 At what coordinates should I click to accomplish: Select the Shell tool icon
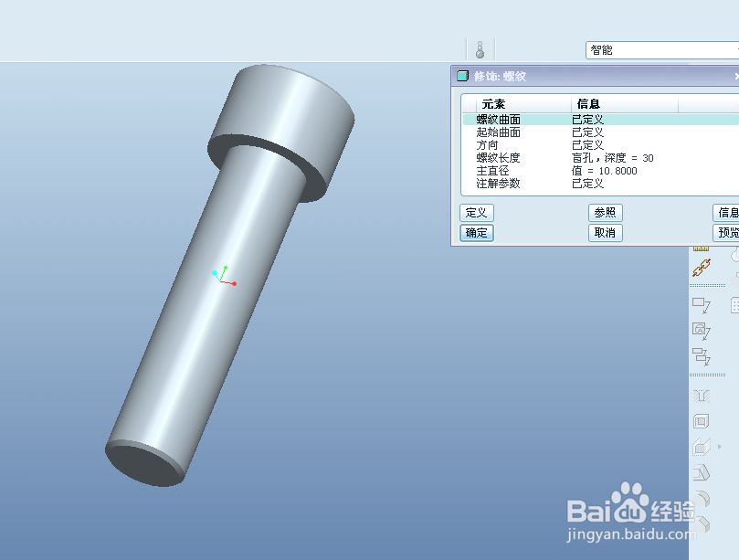pos(702,421)
